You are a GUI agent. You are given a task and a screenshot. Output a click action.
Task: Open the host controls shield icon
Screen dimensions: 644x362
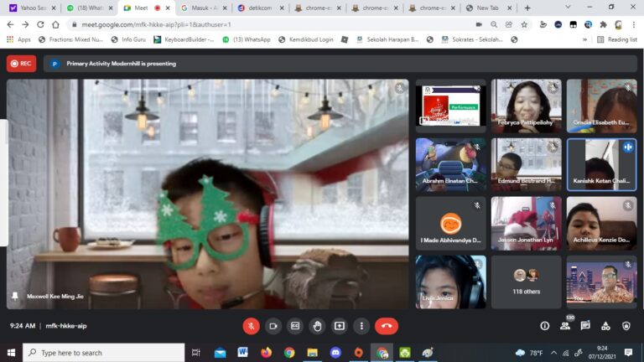(626, 326)
